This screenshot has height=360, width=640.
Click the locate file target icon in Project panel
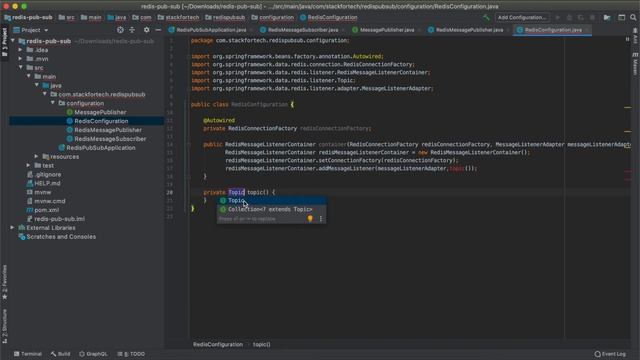pyautogui.click(x=120, y=30)
